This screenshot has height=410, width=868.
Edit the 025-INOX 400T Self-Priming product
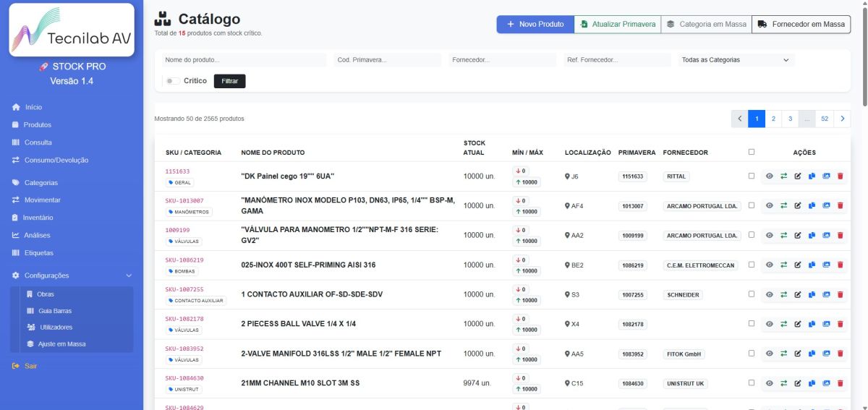click(798, 265)
